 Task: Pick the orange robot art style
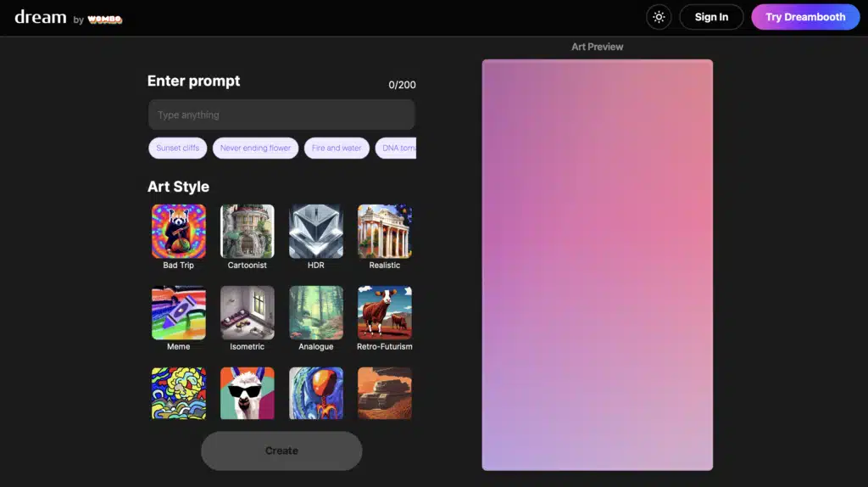coord(316,393)
